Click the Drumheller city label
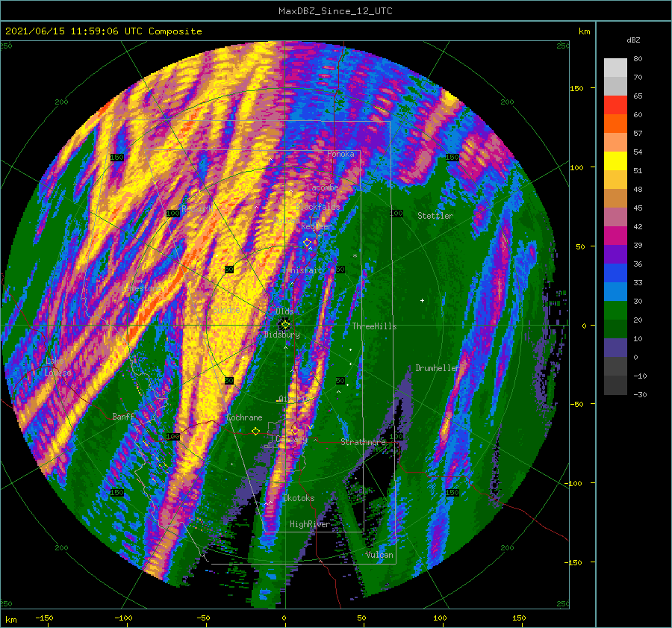672x628 pixels. pyautogui.click(x=437, y=368)
